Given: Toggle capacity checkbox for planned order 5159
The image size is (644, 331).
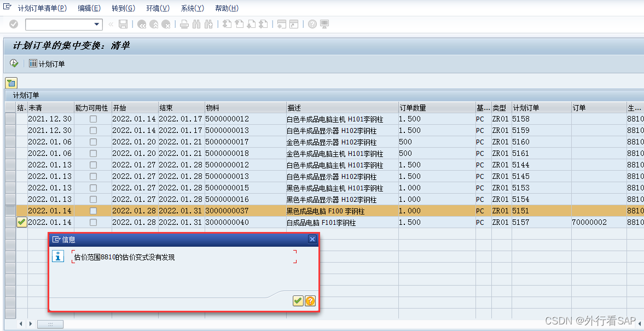Looking at the screenshot, I should pyautogui.click(x=94, y=131).
